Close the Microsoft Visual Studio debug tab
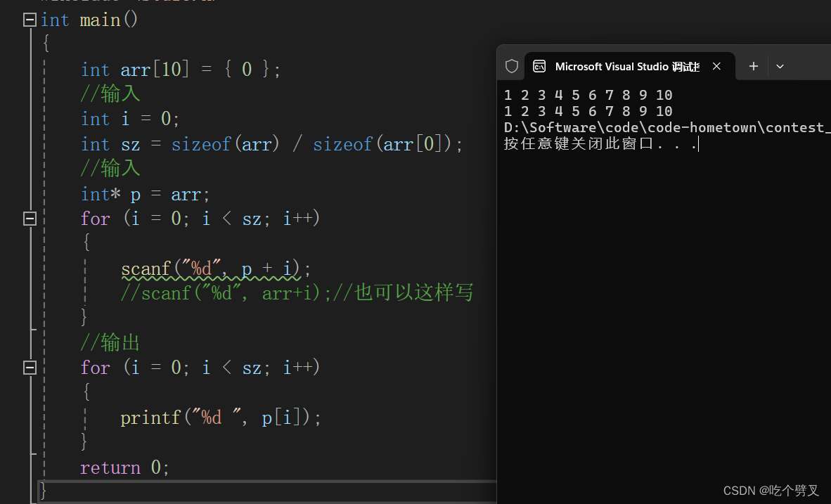Viewport: 831px width, 504px height. tap(716, 66)
